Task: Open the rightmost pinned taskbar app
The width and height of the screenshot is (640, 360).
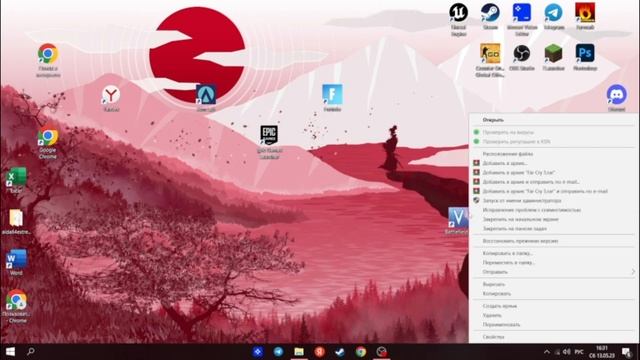Action: (x=381, y=351)
